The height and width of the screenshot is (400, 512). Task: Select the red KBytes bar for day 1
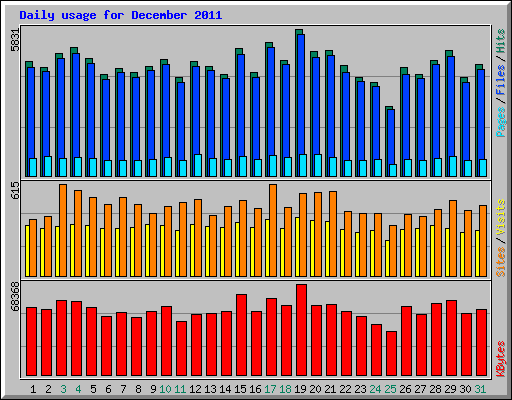point(31,342)
